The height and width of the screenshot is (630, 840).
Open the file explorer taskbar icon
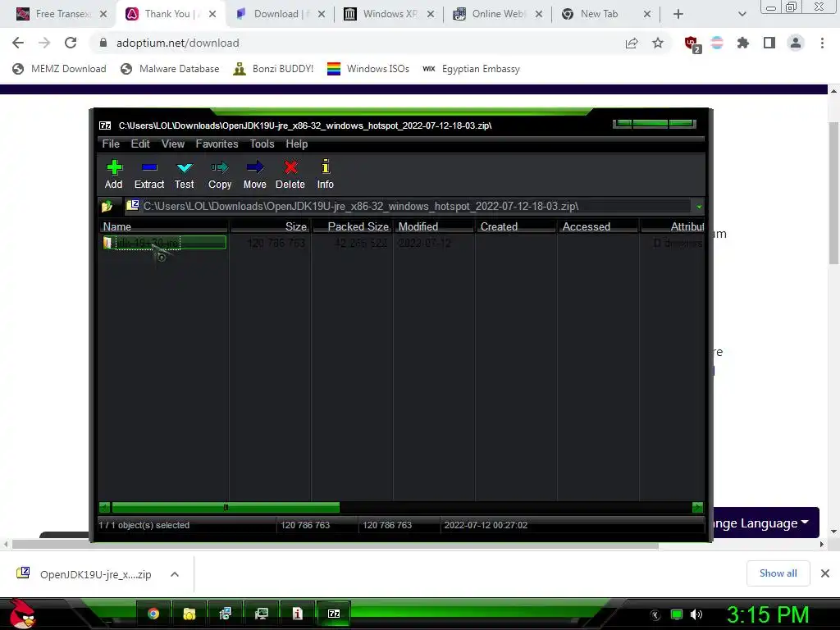tap(189, 614)
